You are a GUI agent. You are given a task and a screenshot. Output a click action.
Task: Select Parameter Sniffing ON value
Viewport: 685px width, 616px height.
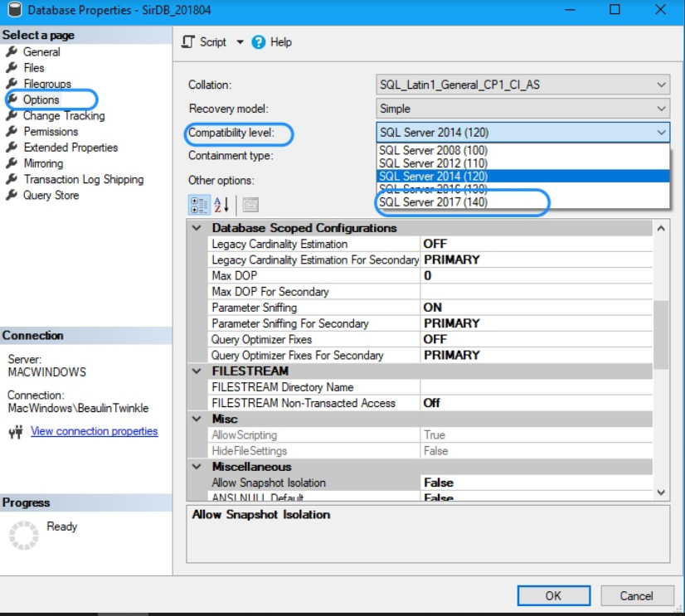pyautogui.click(x=537, y=308)
